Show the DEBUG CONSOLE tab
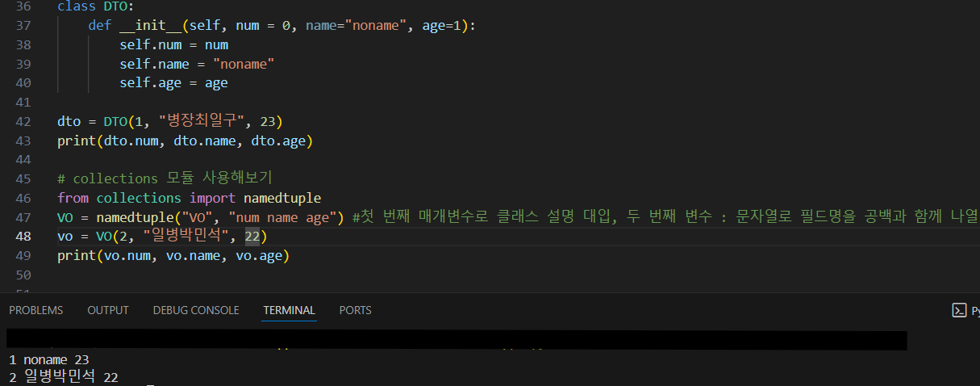The height and width of the screenshot is (386, 980). (196, 310)
